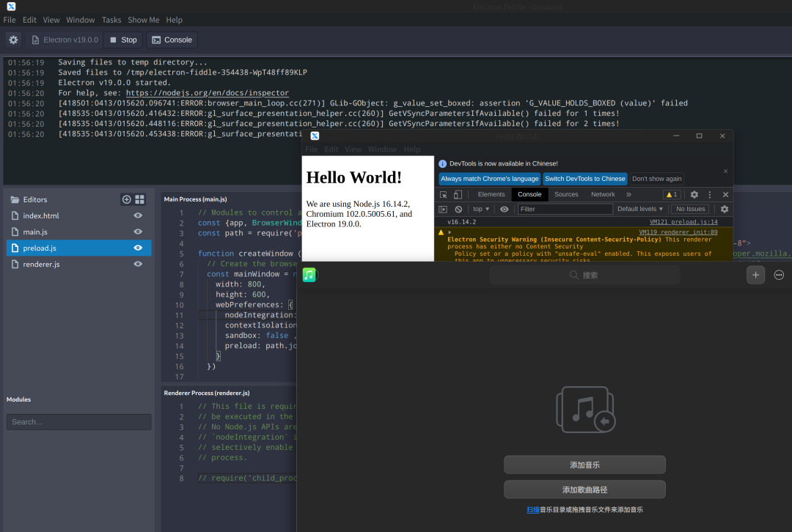Click Switch DevTools to Chinese button
Viewport: 792px width, 532px height.
click(x=585, y=179)
